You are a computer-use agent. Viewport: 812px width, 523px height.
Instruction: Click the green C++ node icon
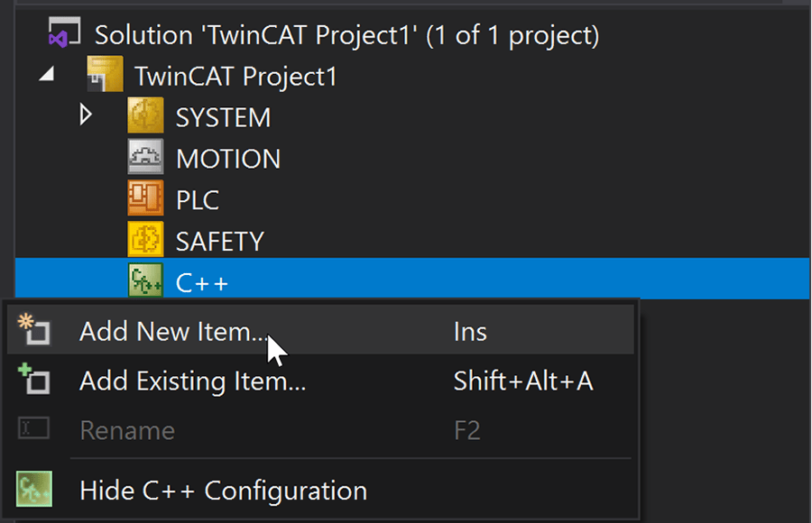pyautogui.click(x=145, y=280)
